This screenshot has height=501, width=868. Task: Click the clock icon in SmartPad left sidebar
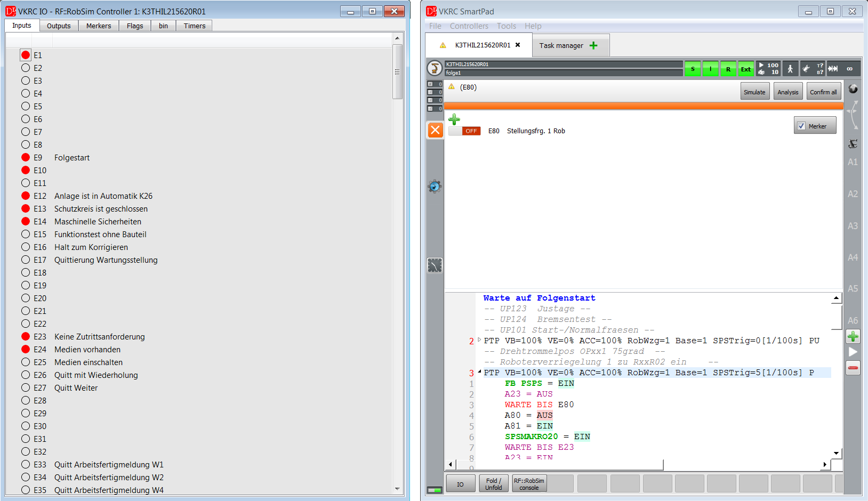435,265
